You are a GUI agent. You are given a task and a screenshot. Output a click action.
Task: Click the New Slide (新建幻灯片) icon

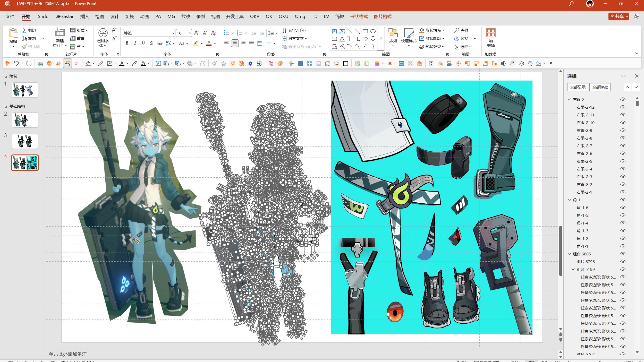tap(60, 33)
